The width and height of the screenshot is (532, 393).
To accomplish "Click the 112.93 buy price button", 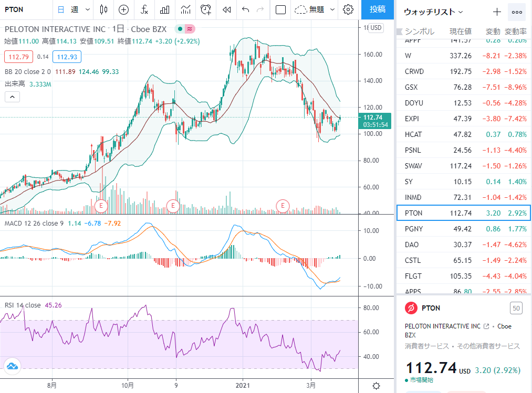I will click(67, 57).
